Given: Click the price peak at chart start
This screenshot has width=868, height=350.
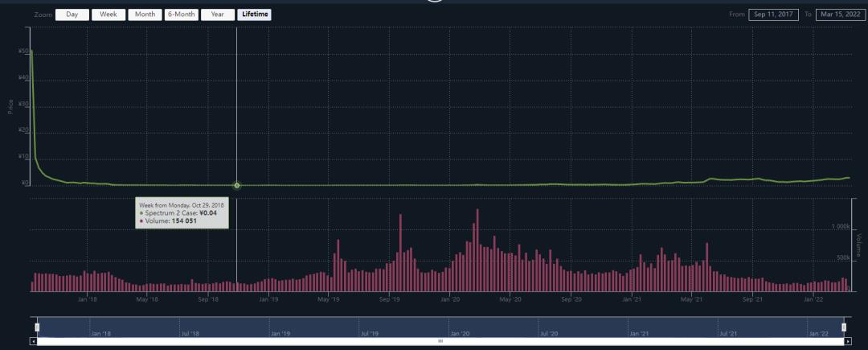Looking at the screenshot, I should click(x=31, y=51).
